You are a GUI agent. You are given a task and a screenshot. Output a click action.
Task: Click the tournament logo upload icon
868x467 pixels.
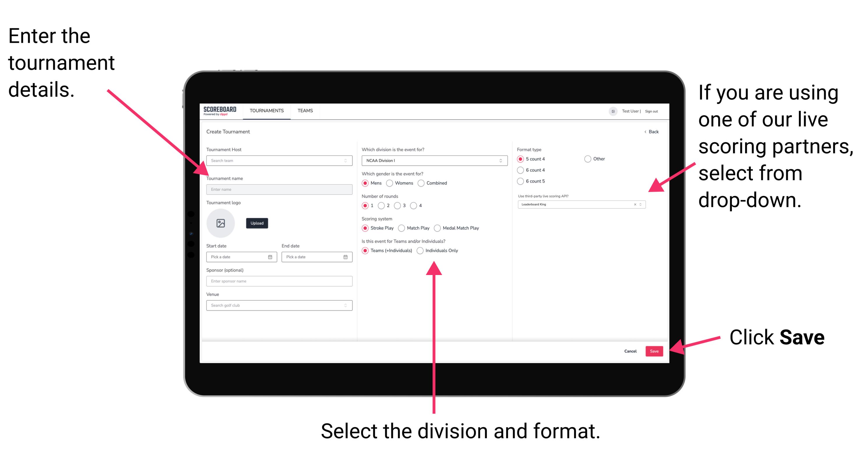[x=220, y=223]
